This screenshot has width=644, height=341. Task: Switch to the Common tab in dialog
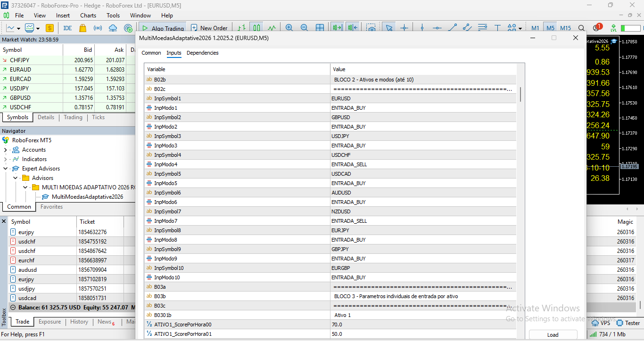151,53
